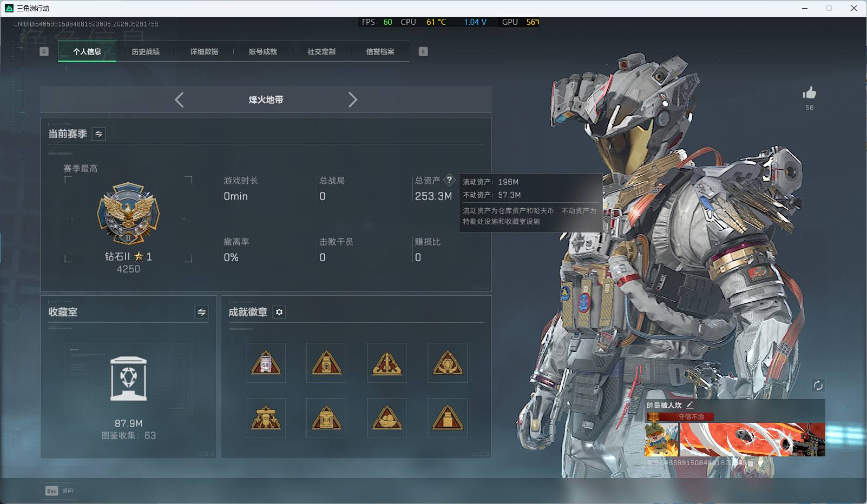Go to next mode with right chevron

coord(353,100)
